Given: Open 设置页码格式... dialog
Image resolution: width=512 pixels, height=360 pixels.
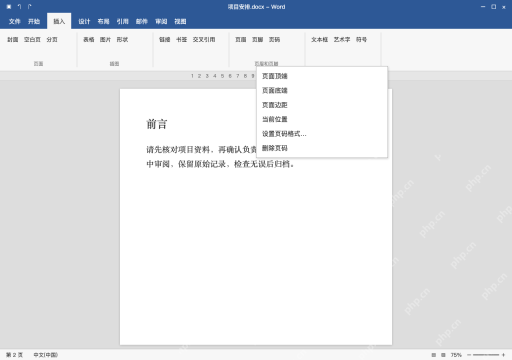Looking at the screenshot, I should coord(322,134).
